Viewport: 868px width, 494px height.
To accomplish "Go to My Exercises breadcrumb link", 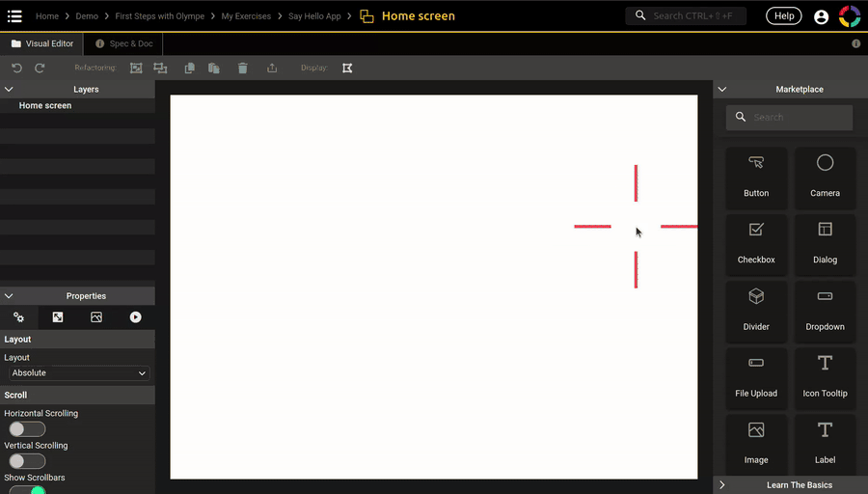I will [x=246, y=16].
